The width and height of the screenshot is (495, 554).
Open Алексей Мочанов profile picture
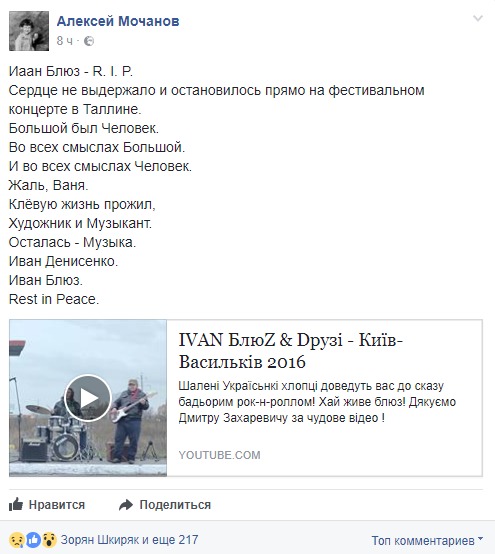pos(29,31)
